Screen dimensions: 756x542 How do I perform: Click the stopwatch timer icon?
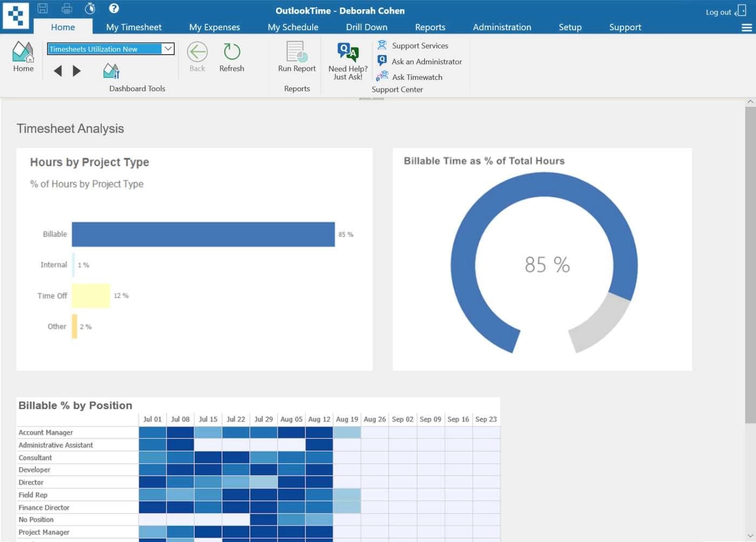point(90,8)
